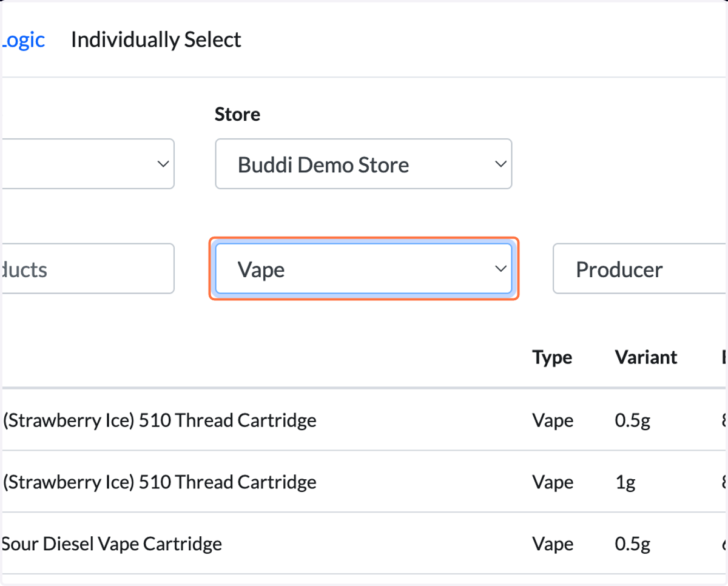Click the Type column header

point(552,357)
